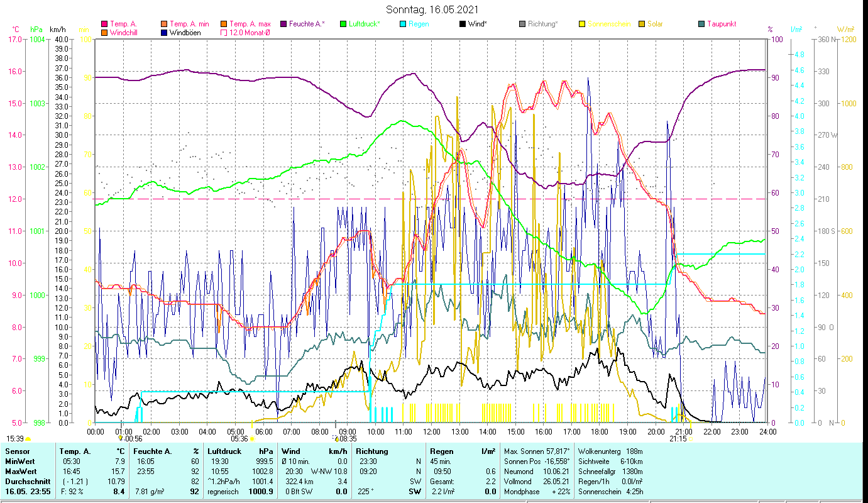The width and height of the screenshot is (868, 503).
Task: Click the '00:56' time marker below the axis
Action: pos(133,438)
